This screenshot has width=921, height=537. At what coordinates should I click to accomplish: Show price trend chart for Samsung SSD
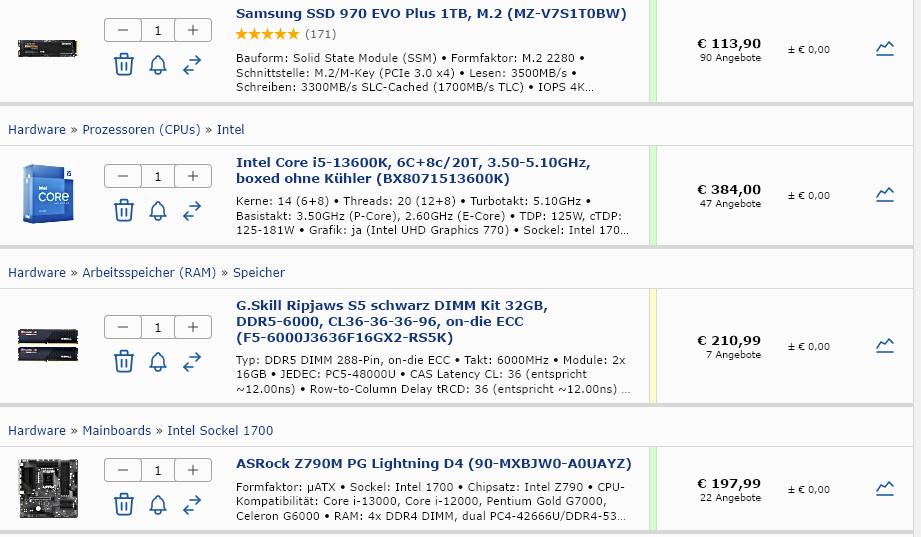point(885,47)
